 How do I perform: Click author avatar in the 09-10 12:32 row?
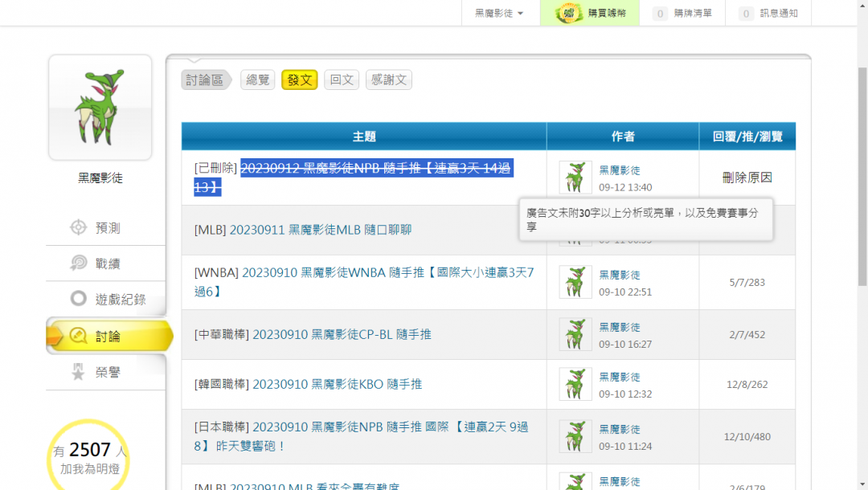(575, 384)
